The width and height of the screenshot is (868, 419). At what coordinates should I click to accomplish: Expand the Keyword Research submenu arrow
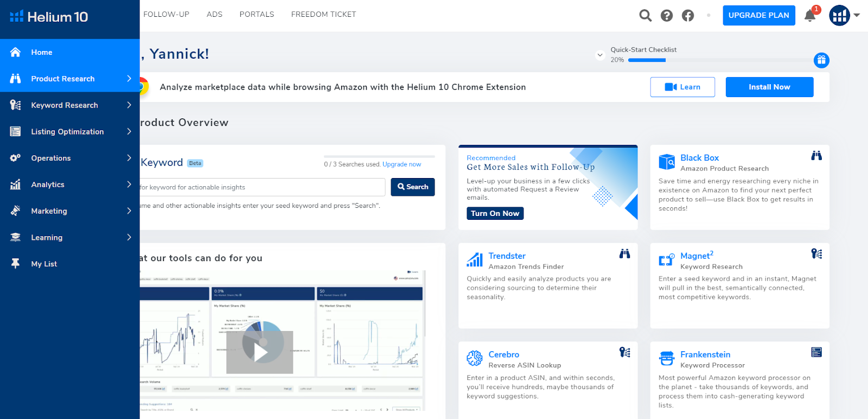(x=129, y=105)
